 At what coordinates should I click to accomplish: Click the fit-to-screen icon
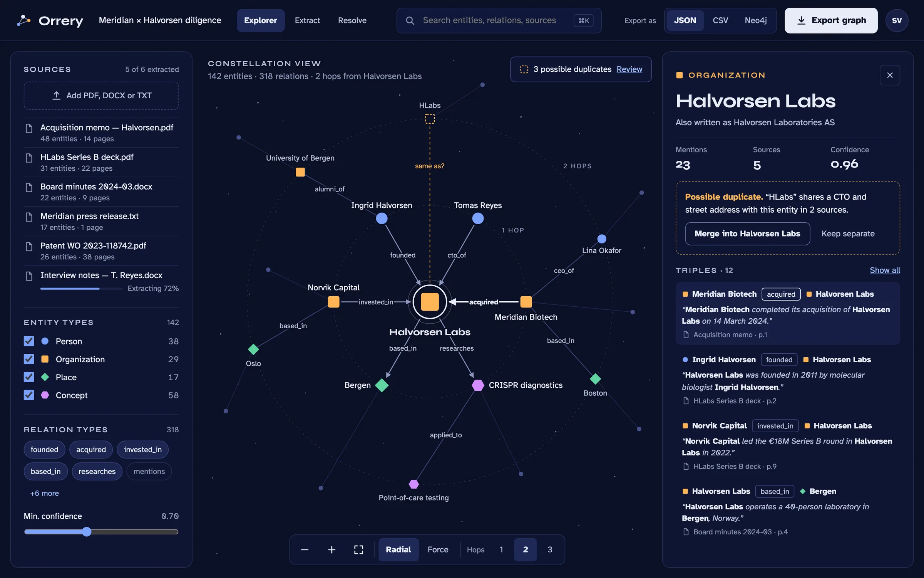click(358, 549)
